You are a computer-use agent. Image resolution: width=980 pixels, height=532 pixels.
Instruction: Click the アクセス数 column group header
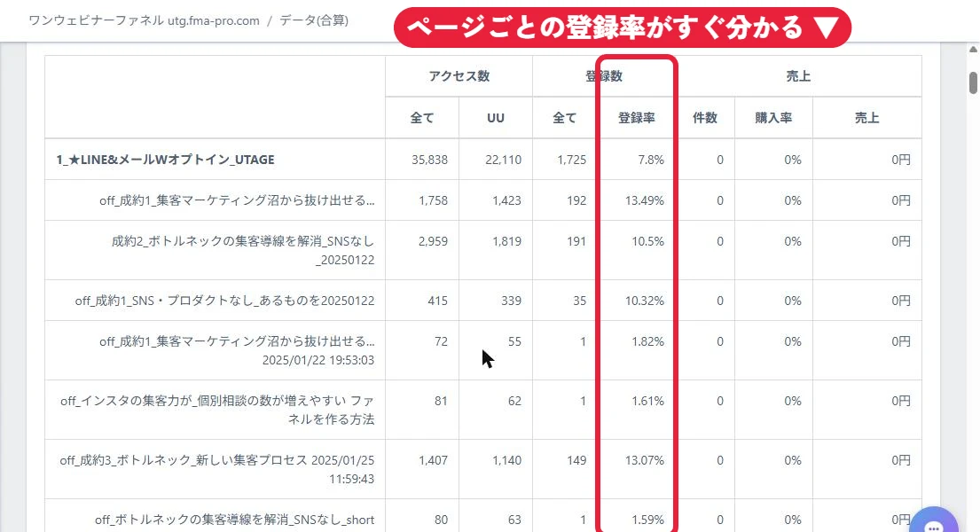[459, 76]
